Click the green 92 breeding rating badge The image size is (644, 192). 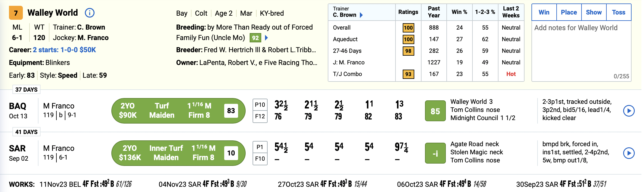tap(255, 38)
